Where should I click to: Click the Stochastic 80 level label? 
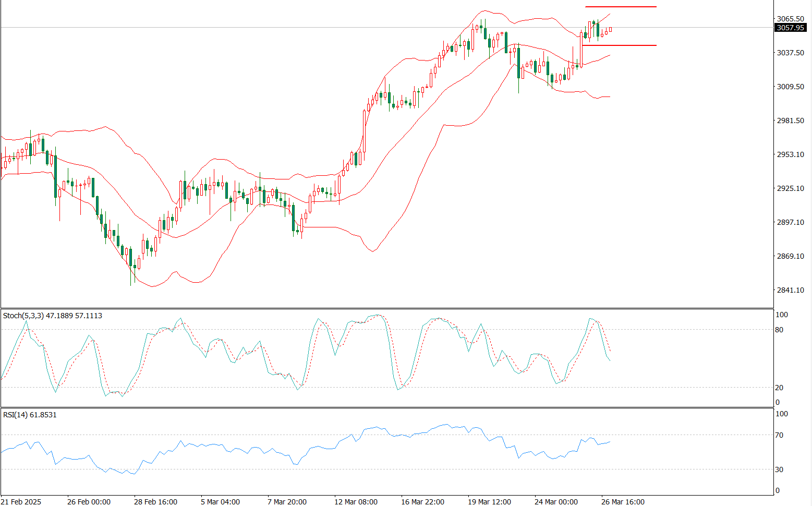click(779, 330)
